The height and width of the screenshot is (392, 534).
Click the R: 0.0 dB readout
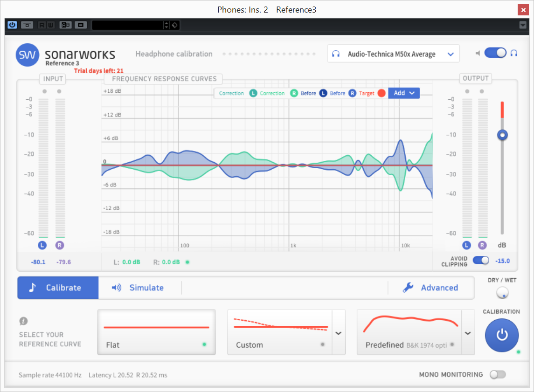[x=166, y=262]
